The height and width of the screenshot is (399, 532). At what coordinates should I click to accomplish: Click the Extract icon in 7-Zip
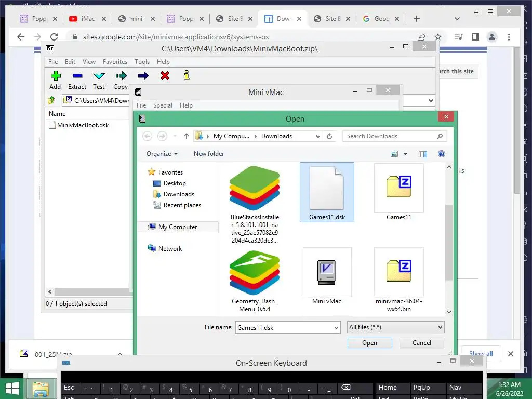[x=77, y=76]
